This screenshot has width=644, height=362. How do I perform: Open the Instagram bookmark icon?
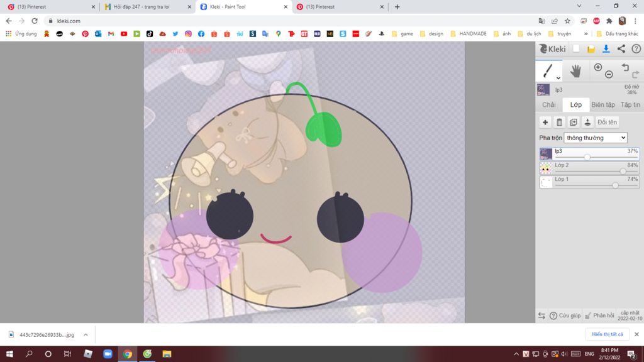(x=188, y=34)
